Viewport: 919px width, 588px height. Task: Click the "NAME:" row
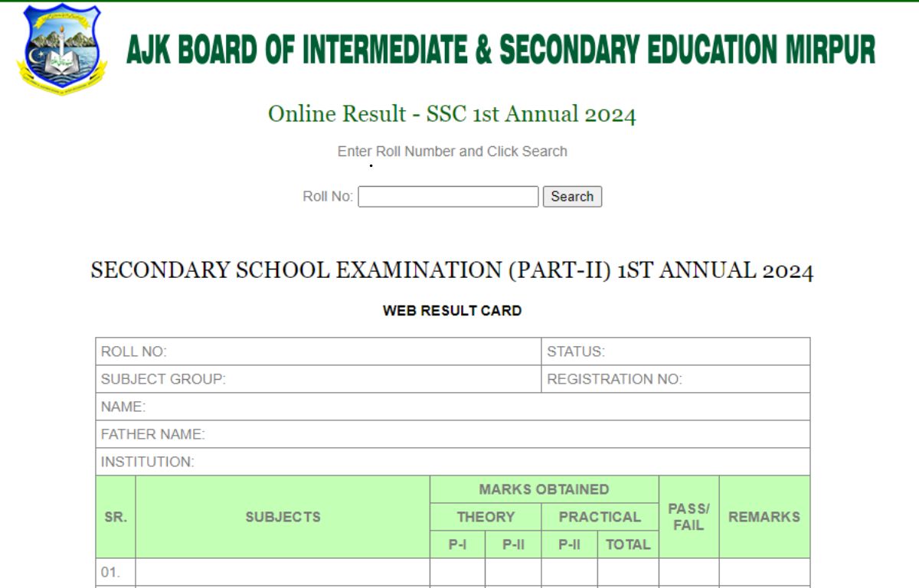(x=453, y=407)
